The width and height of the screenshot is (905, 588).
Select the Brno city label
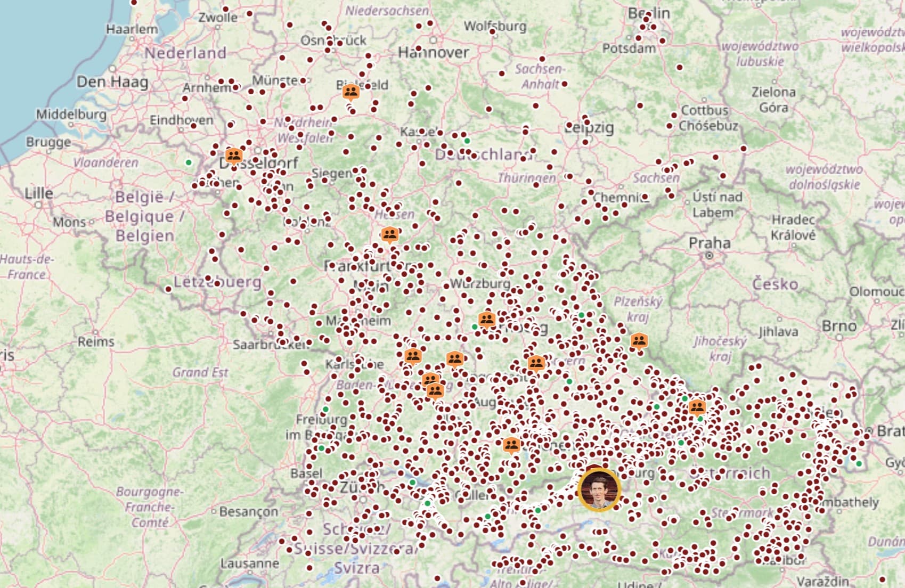pyautogui.click(x=839, y=325)
